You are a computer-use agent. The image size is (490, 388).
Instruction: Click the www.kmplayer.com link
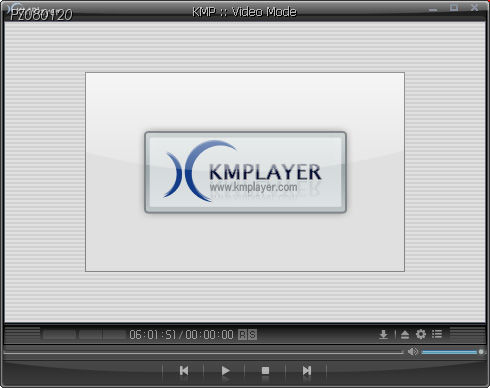coord(253,187)
